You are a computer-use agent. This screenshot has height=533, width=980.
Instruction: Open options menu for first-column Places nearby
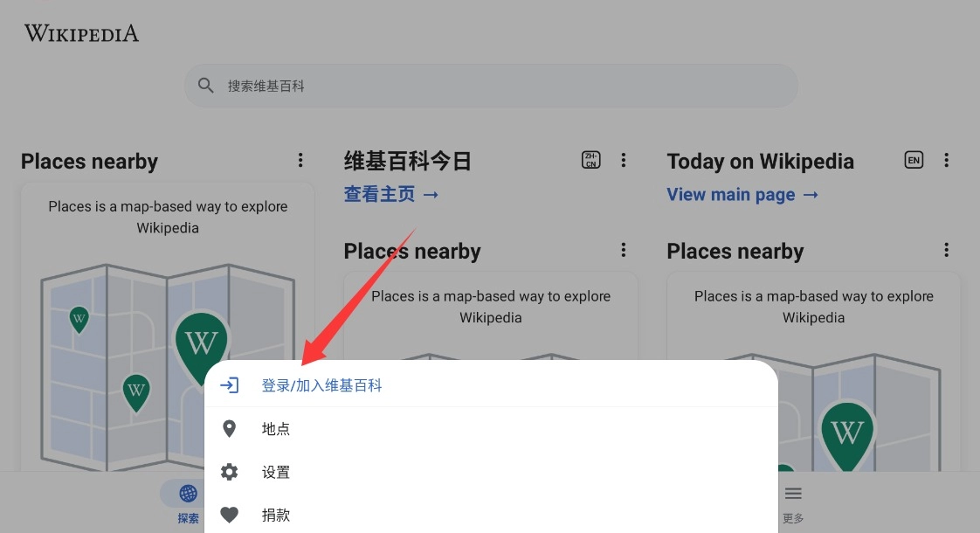click(300, 160)
